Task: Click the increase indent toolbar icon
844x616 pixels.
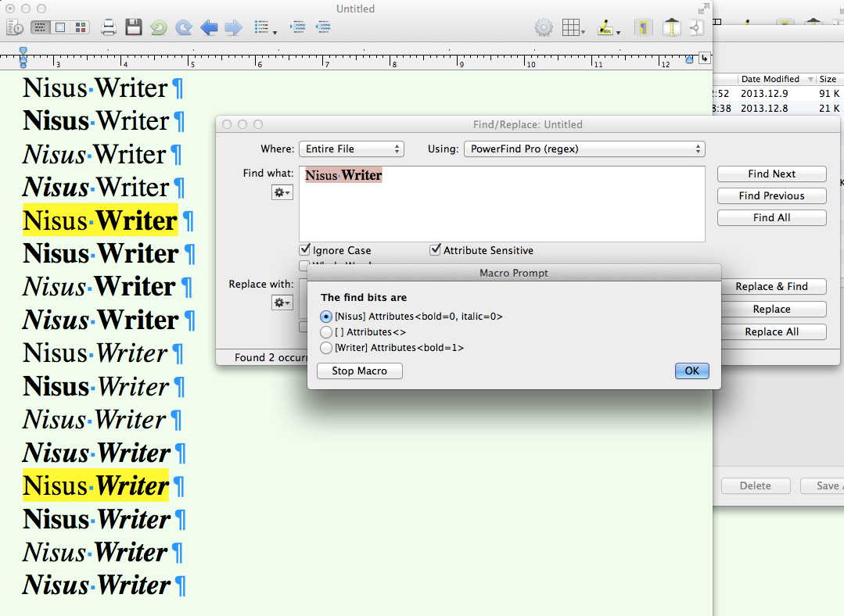Action: pos(297,27)
